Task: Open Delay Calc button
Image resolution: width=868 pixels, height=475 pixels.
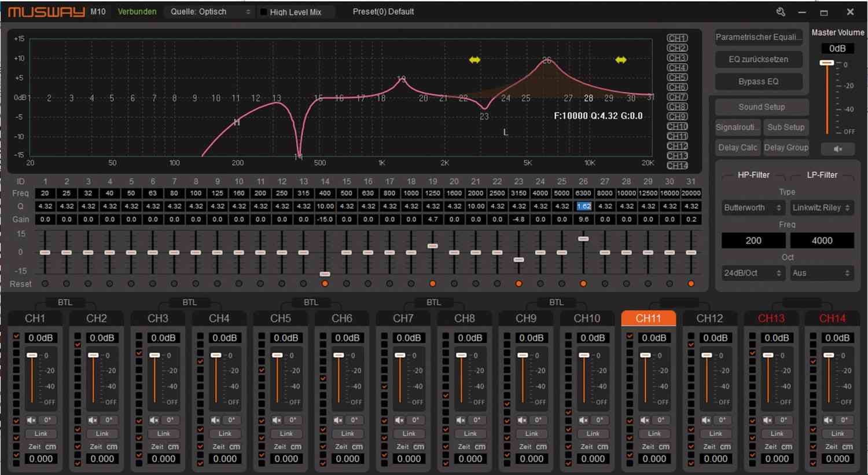Action: click(x=738, y=148)
